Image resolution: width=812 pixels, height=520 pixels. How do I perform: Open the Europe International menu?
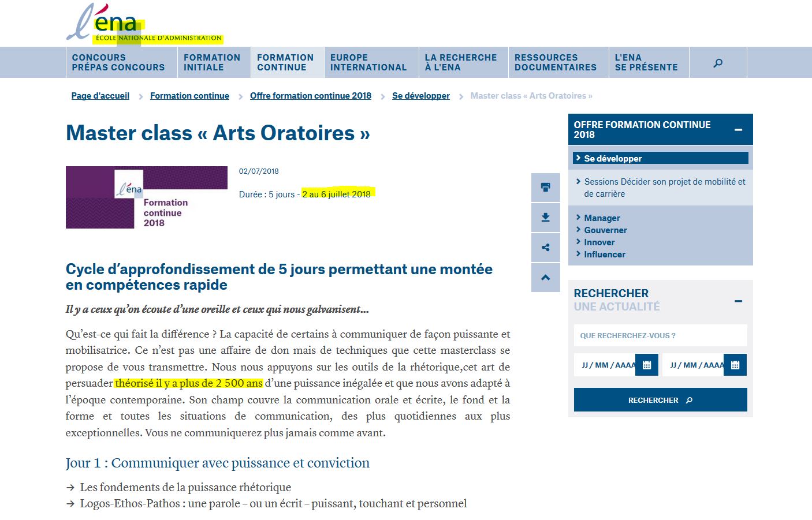[368, 62]
